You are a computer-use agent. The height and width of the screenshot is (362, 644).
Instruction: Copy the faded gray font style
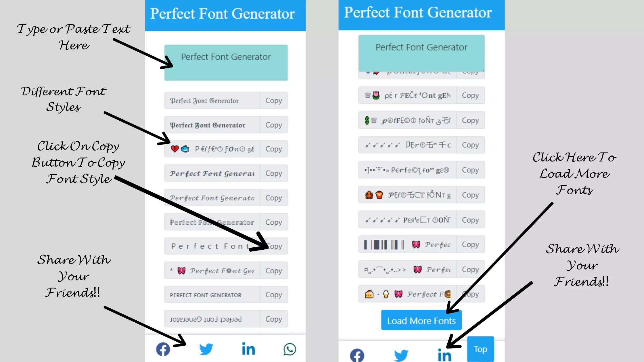point(273,222)
